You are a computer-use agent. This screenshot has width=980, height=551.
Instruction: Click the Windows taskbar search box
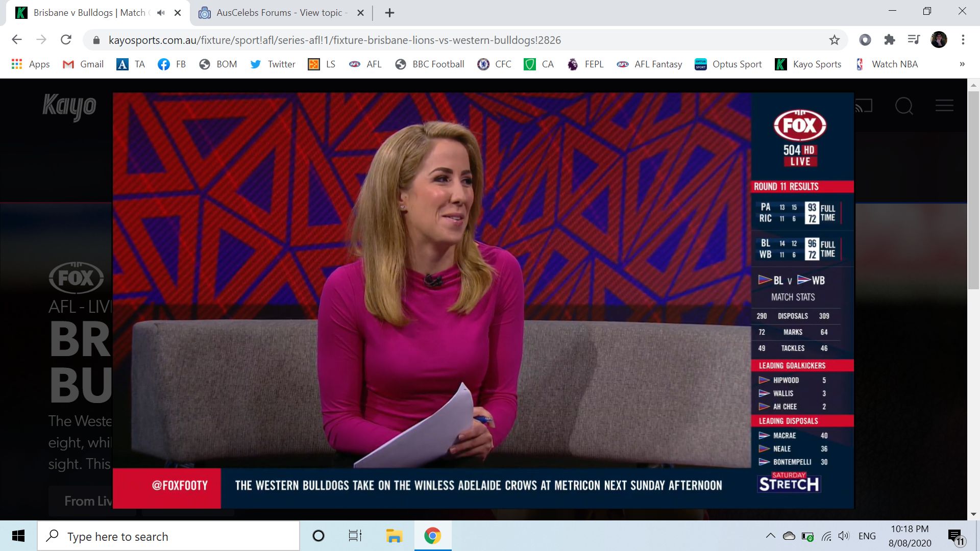[168, 536]
